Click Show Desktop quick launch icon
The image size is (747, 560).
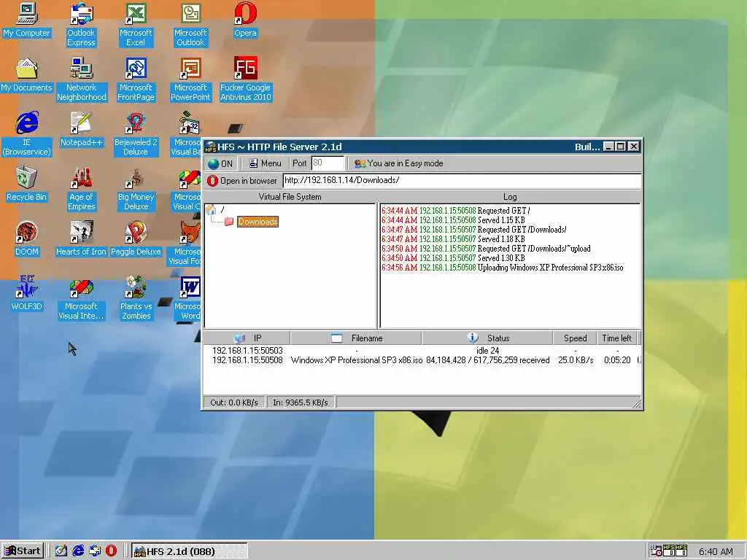pos(61,551)
